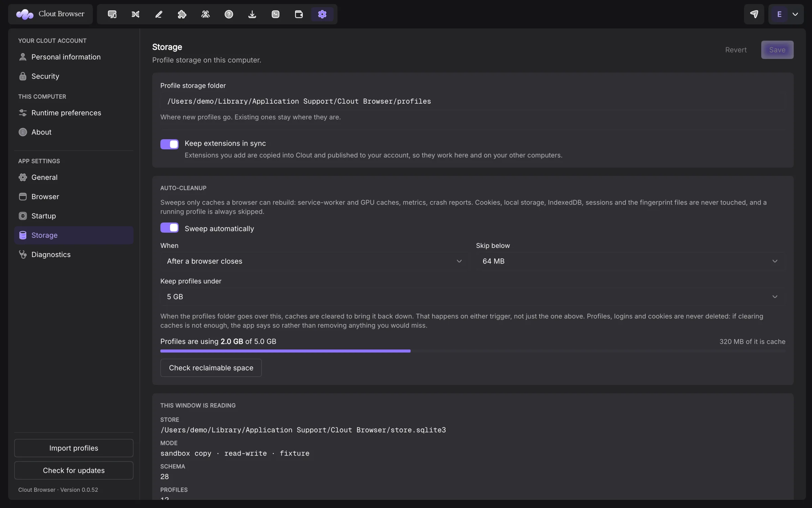The image size is (812, 508).
Task: Open the wallet icon in toolbar
Action: tap(299, 14)
